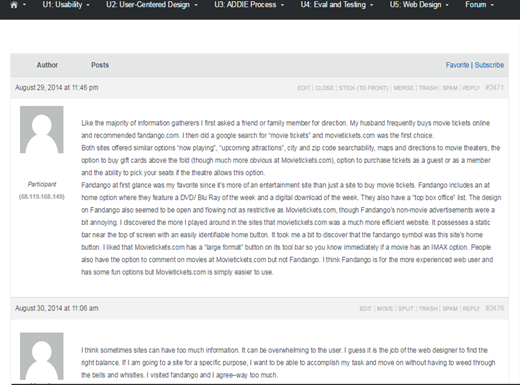520x385 pixels.
Task: Click SPLIT on post #2476
Action: [406, 309]
